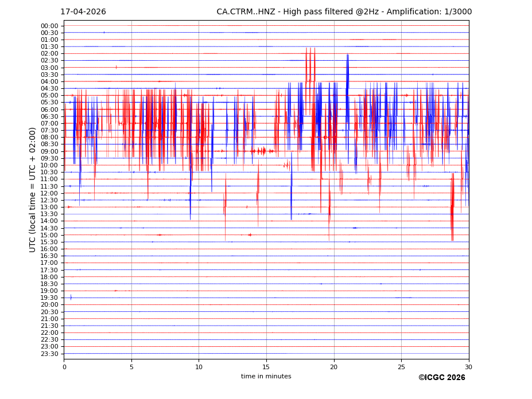This screenshot has height=399, width=532.
Task: Click the 17-04-2026 date label
Action: (x=83, y=12)
